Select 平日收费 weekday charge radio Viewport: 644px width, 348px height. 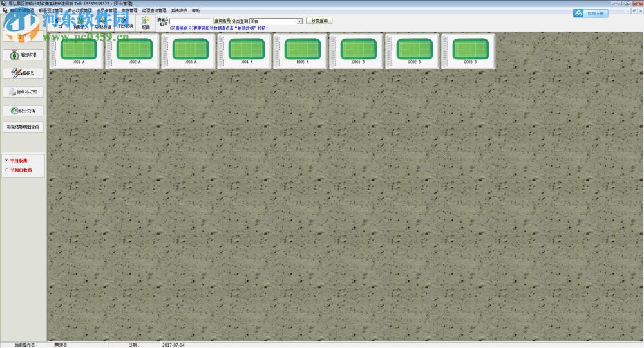pos(15,160)
